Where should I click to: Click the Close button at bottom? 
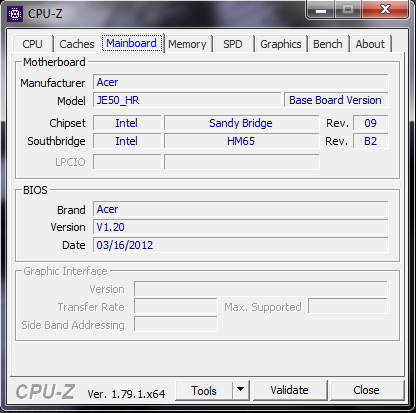[366, 390]
